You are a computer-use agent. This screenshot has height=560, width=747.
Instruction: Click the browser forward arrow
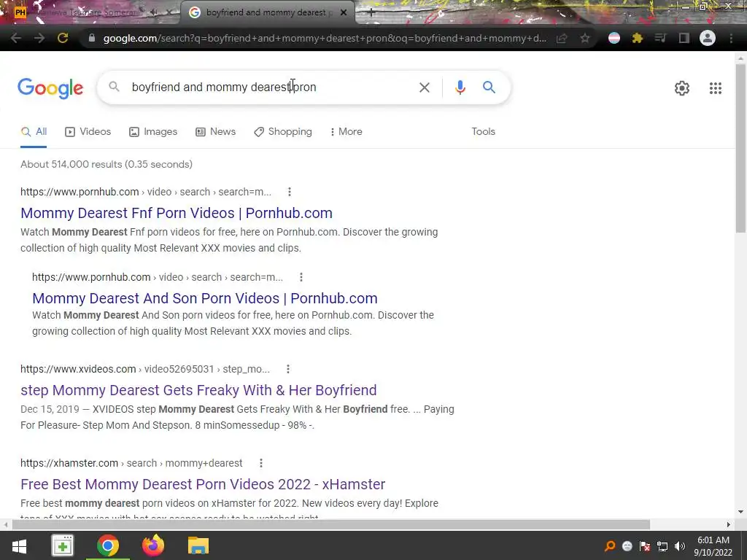click(x=39, y=38)
